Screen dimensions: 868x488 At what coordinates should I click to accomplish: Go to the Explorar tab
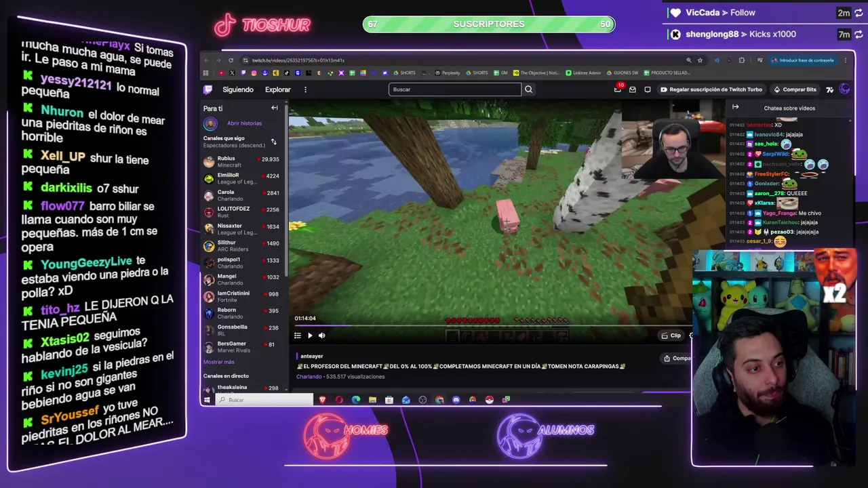click(278, 89)
